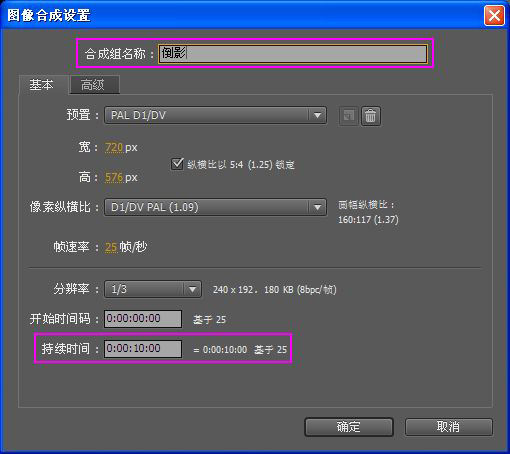Switch to the 高级 tab

(x=93, y=85)
